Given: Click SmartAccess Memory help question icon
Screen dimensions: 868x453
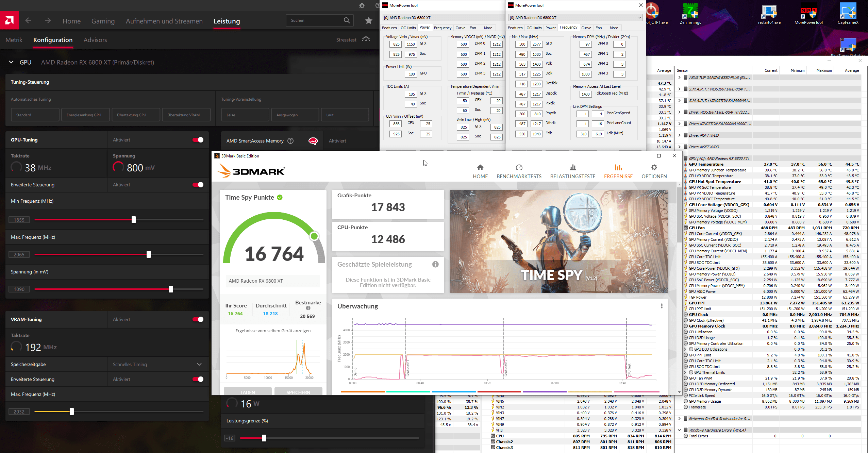Looking at the screenshot, I should [x=290, y=141].
